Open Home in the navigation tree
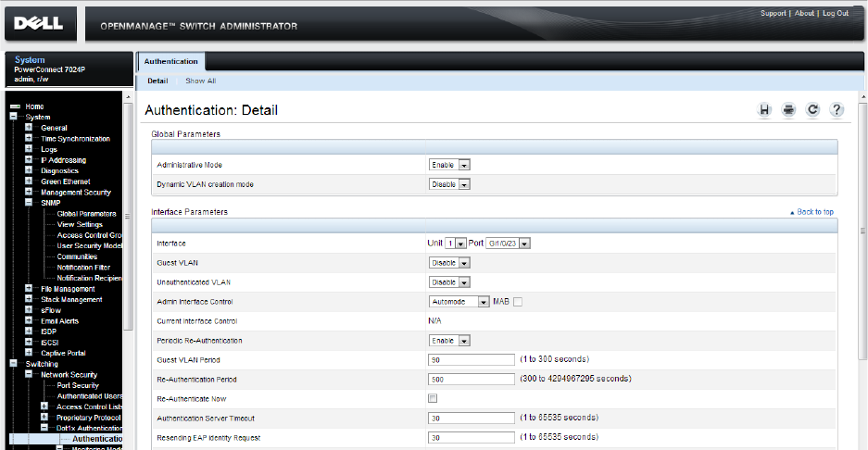868x450 pixels. [x=34, y=106]
